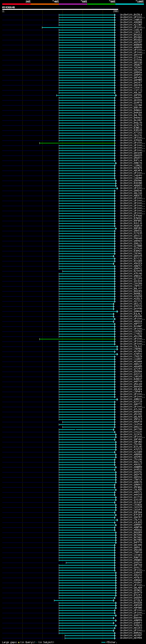This screenshot has width=146, height=644.
Task: Select hit label UniRef100_Q5PXL5
Action: [x=131, y=419]
